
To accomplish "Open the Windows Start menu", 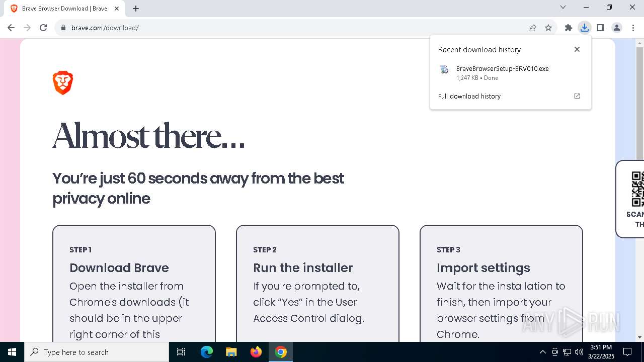I will [x=12, y=352].
